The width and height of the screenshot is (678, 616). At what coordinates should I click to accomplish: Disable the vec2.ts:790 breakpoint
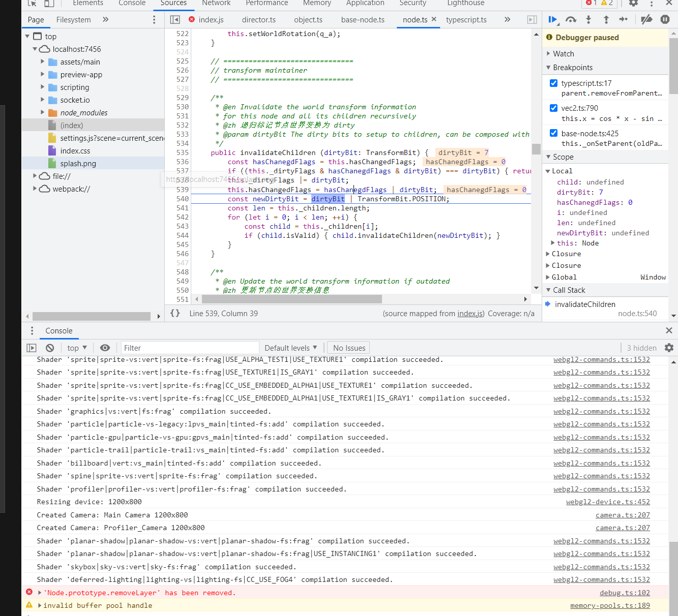[553, 108]
